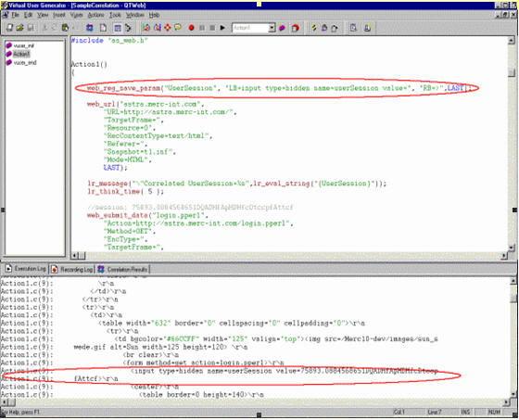Click the Save floppy-disk toolbar icon
The image size is (519, 420).
(x=31, y=28)
